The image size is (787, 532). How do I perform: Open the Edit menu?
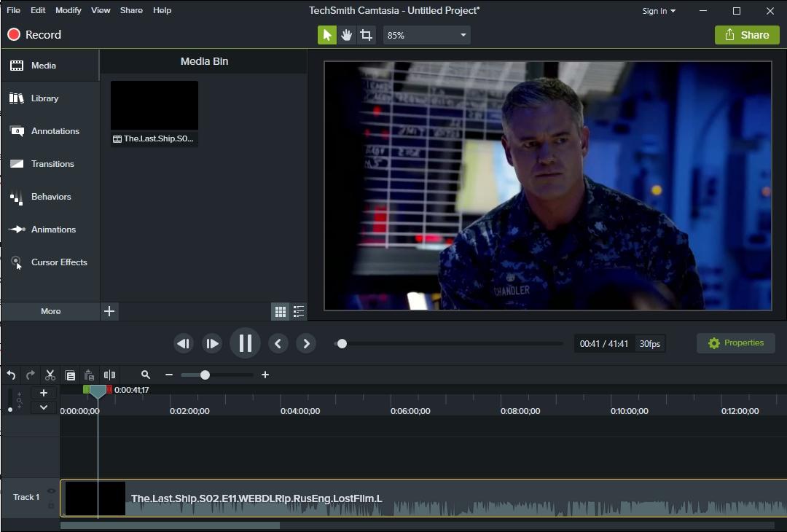tap(38, 10)
